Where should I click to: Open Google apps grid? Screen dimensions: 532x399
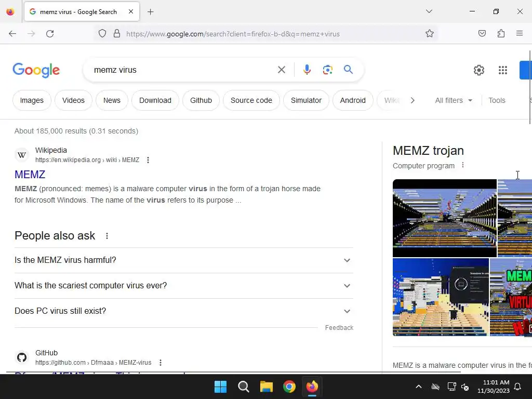tap(502, 70)
